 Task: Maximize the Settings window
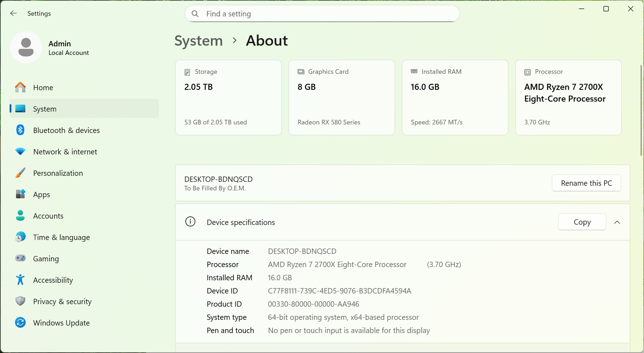pos(606,9)
